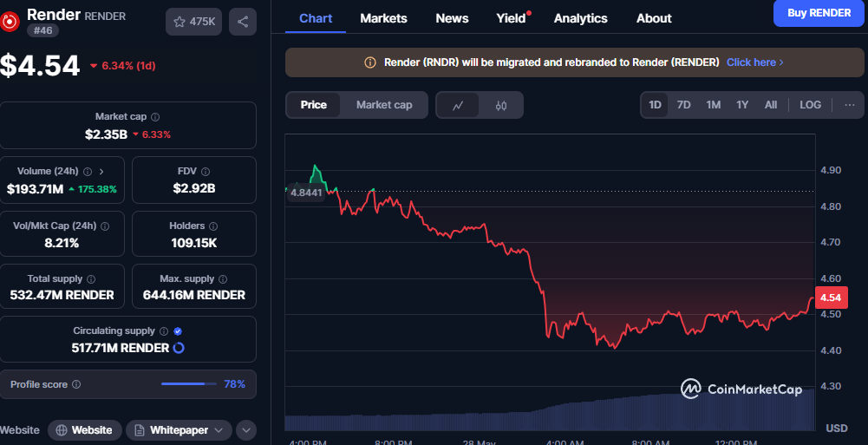868x445 pixels.
Task: Toggle LOG scale on chart
Action: 810,105
